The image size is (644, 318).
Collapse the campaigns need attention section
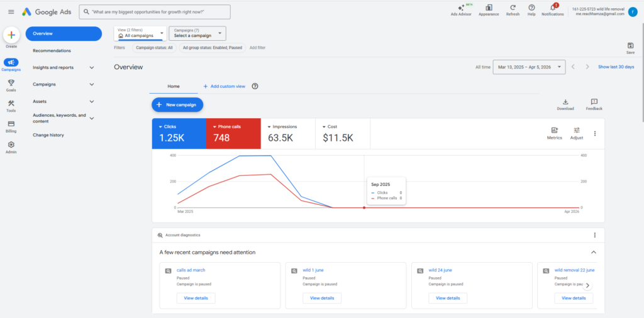pyautogui.click(x=593, y=253)
